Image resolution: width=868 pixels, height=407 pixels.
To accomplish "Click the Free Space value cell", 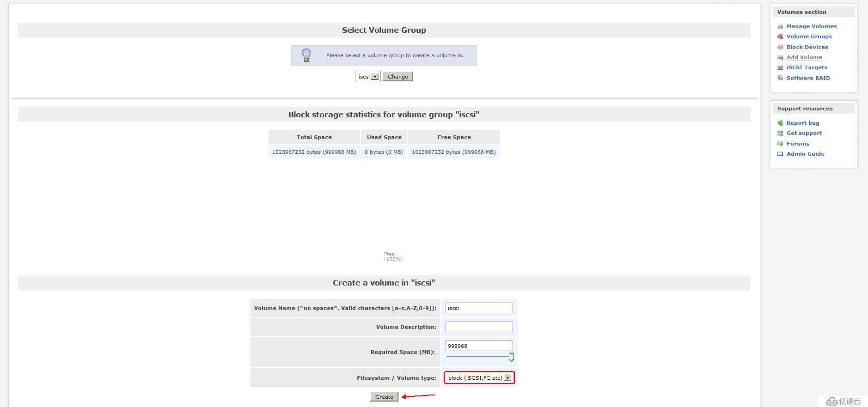I will [x=454, y=152].
